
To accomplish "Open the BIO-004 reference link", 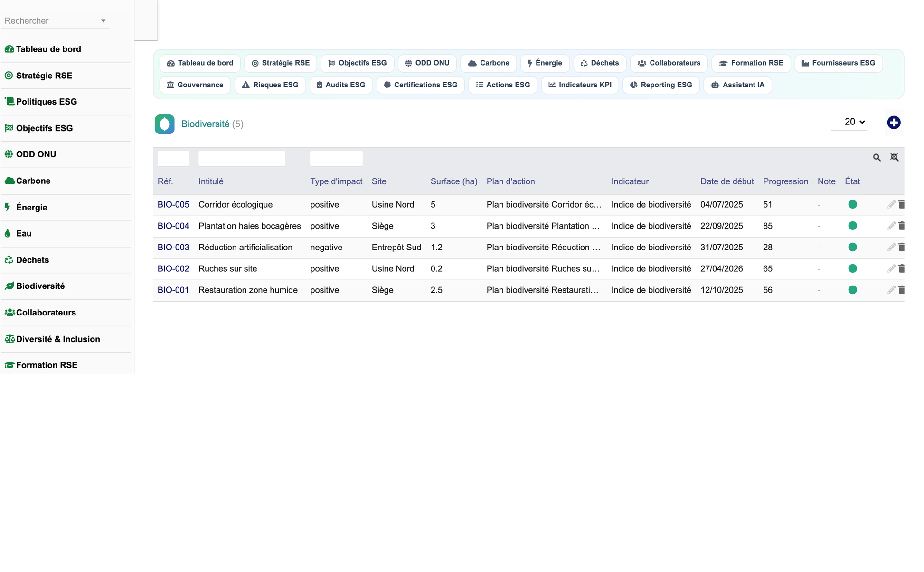I will point(173,226).
